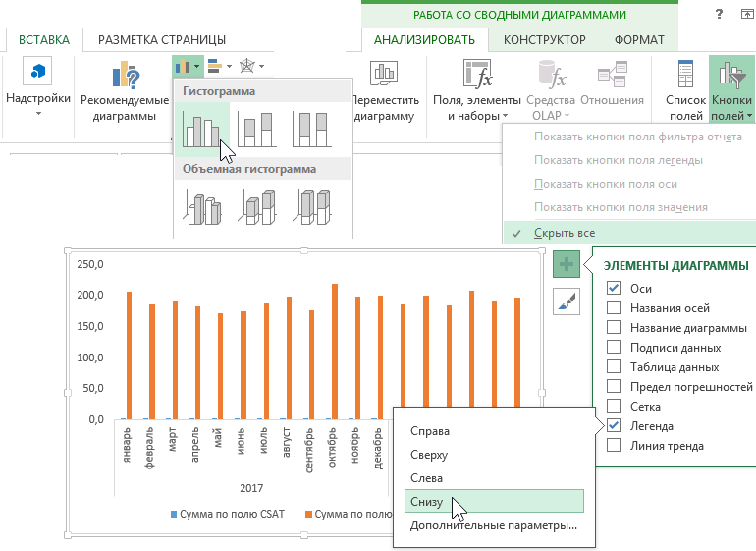Click the Список полей icon

(x=685, y=77)
